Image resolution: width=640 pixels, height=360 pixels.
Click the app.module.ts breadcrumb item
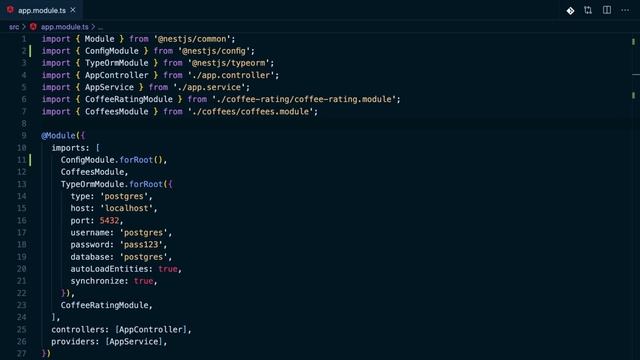click(x=64, y=27)
